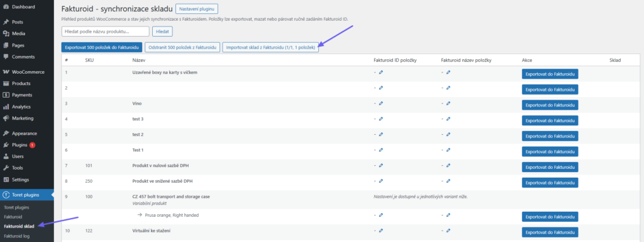This screenshot has width=644, height=242.
Task: Click the Payments dollar icon
Action: pyautogui.click(x=6, y=95)
